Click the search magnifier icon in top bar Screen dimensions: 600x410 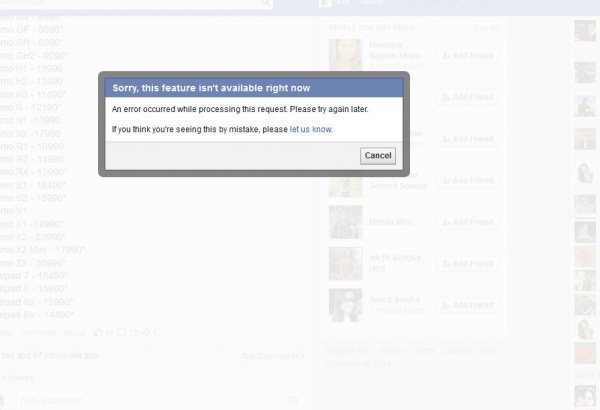pyautogui.click(x=264, y=3)
